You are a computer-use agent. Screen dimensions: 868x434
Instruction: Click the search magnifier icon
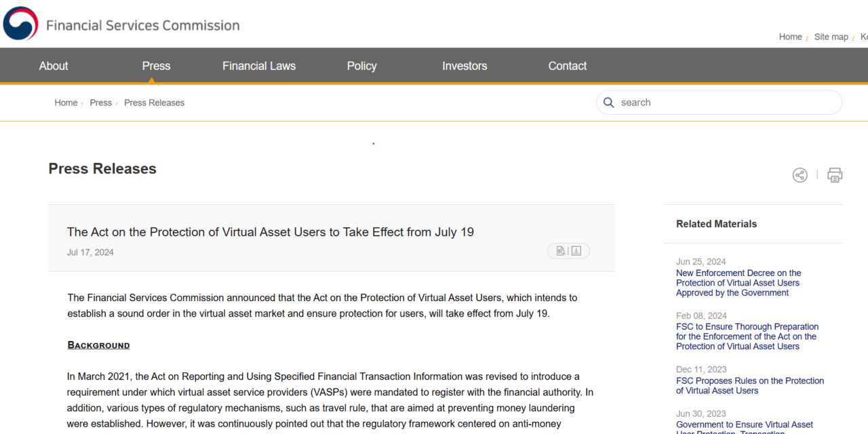coord(608,102)
